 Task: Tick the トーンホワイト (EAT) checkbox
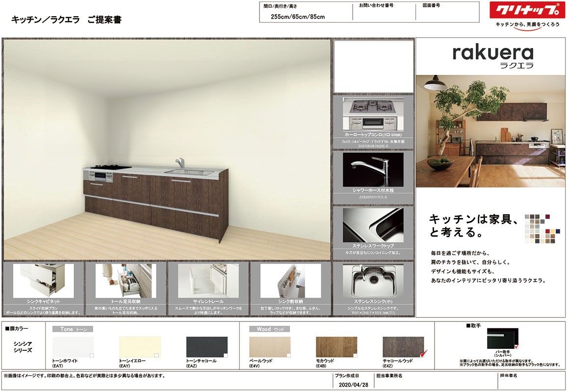pyautogui.click(x=92, y=355)
